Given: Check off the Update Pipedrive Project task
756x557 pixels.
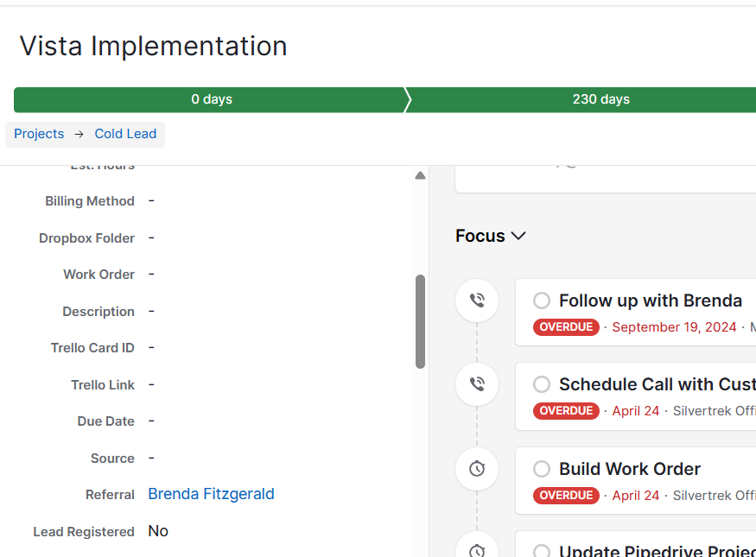Looking at the screenshot, I should pos(542,551).
